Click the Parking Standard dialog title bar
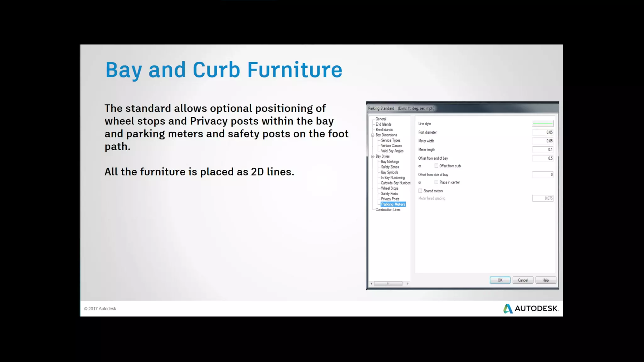This screenshot has height=362, width=644. [463, 108]
